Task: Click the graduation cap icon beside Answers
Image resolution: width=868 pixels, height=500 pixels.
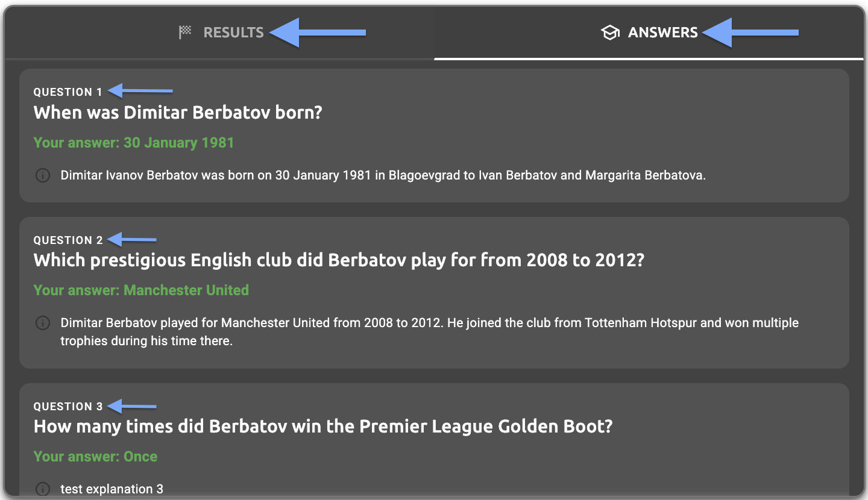Action: point(611,33)
